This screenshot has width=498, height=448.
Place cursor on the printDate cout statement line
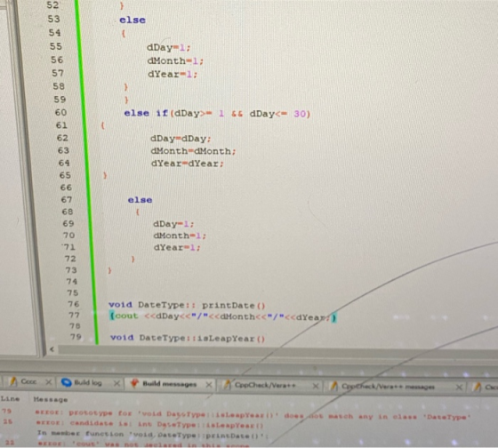point(222,316)
